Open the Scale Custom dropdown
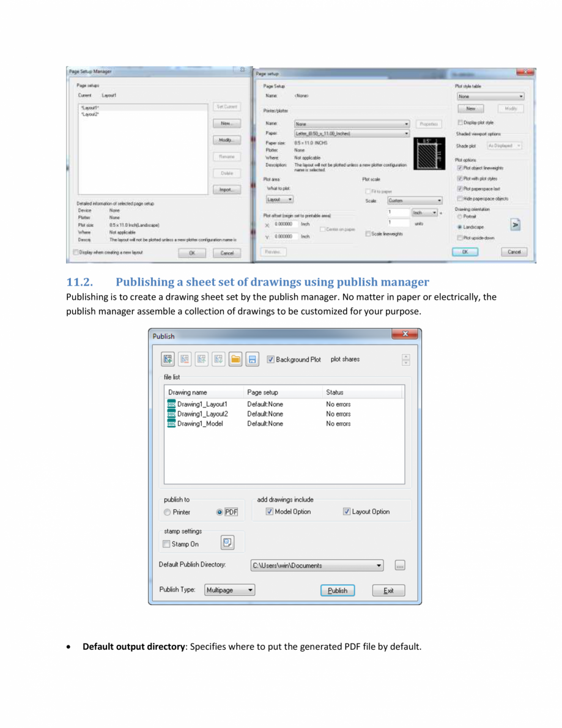The image size is (562, 728). coord(439,201)
